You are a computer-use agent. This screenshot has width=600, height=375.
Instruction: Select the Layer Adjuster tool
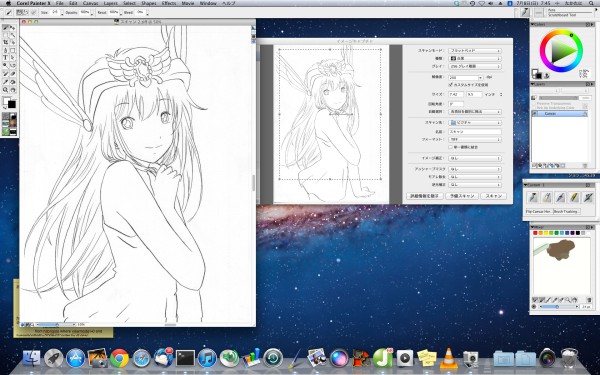[x=13, y=28]
